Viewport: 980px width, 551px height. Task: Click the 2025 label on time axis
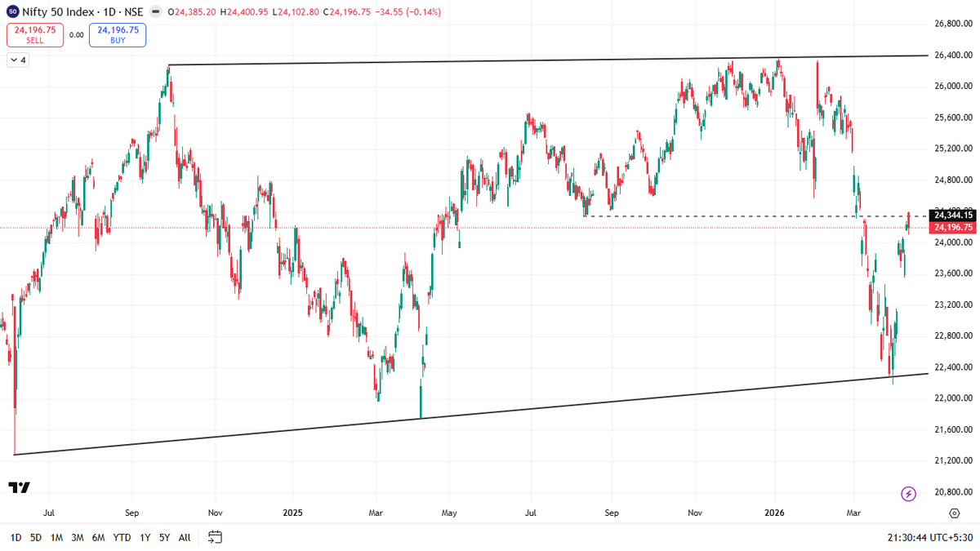(292, 513)
